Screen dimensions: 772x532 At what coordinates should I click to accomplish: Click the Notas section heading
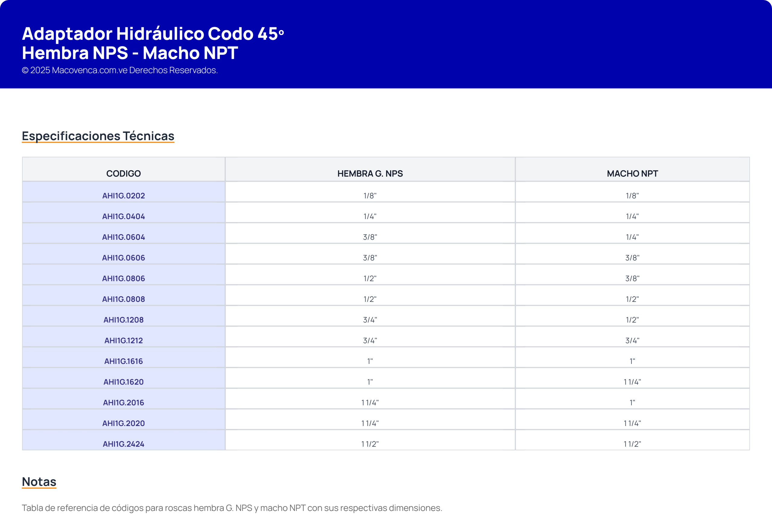pyautogui.click(x=39, y=482)
